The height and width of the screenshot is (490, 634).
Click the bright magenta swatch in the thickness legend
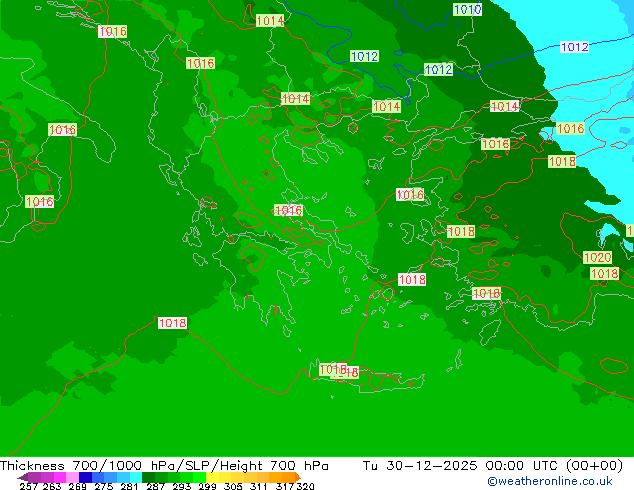[60, 477]
